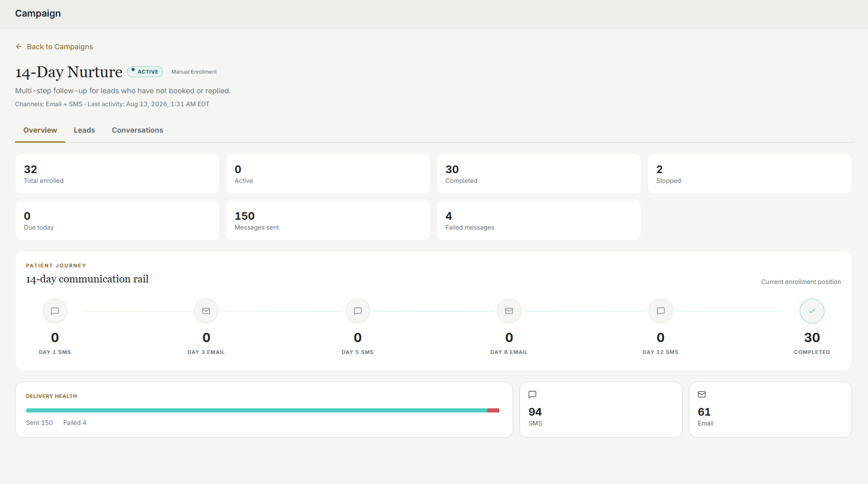Click the '30' count above COMPLETED label
This screenshot has height=484, width=868.
(812, 338)
